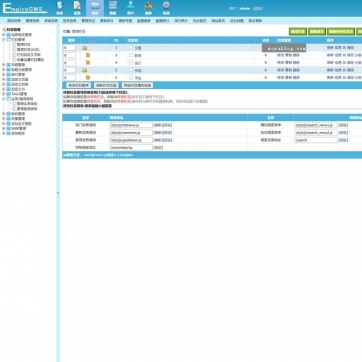Click the 修改栏目顺序 button below table
This screenshot has height=362, width=362.
[x=79, y=85]
